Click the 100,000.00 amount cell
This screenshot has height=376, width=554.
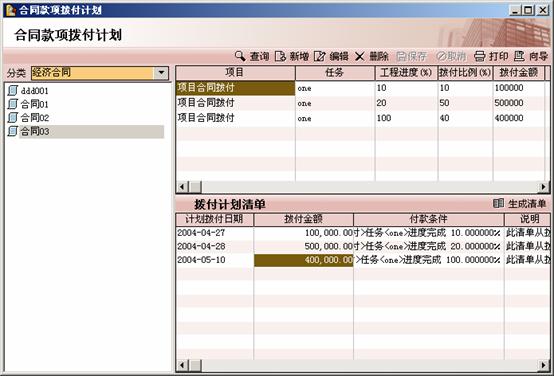[x=303, y=233]
